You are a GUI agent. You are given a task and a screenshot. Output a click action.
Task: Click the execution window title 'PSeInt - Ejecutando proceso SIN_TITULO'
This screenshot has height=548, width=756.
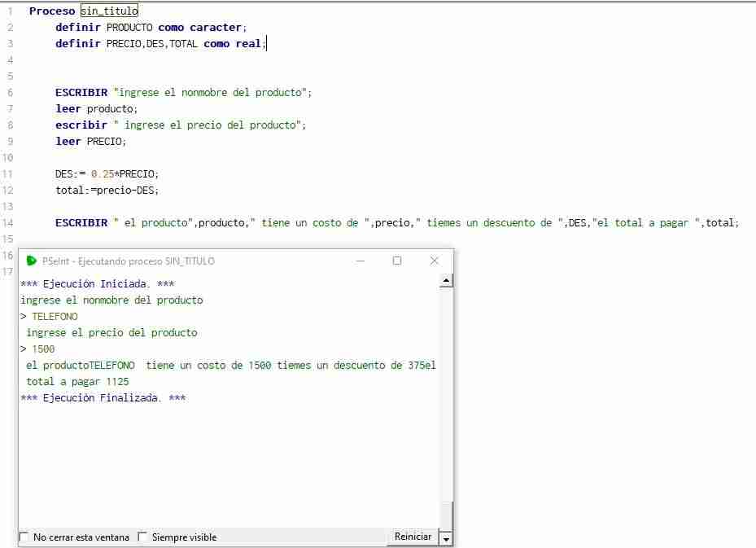129,261
